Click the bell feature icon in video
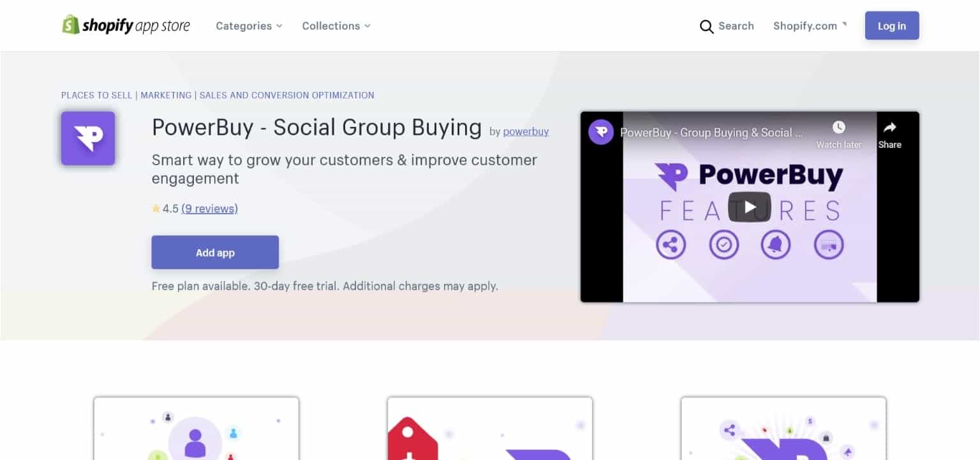Image resolution: width=980 pixels, height=460 pixels. point(776,244)
